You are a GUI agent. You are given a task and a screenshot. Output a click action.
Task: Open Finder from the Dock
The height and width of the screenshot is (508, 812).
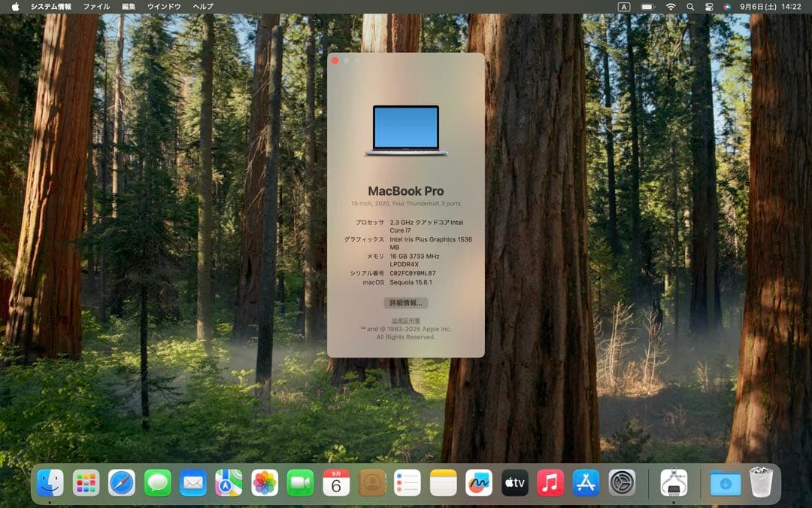[x=50, y=482]
